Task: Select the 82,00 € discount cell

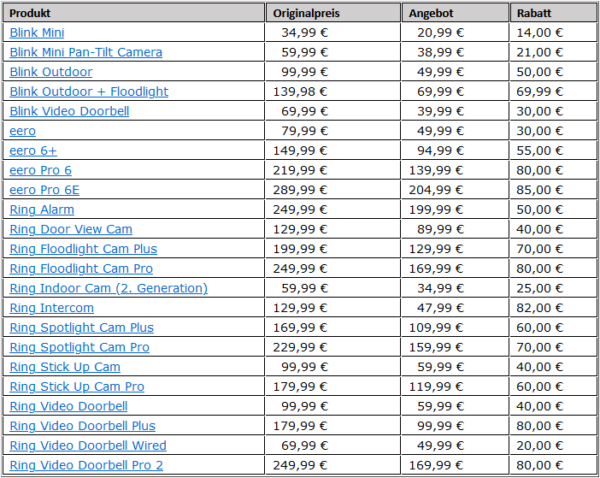Action: pyautogui.click(x=553, y=308)
